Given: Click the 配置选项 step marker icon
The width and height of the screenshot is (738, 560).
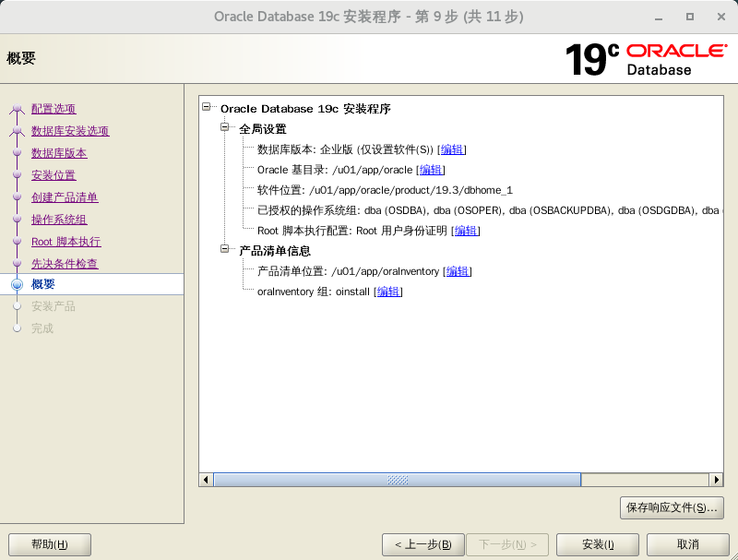Looking at the screenshot, I should (x=18, y=109).
